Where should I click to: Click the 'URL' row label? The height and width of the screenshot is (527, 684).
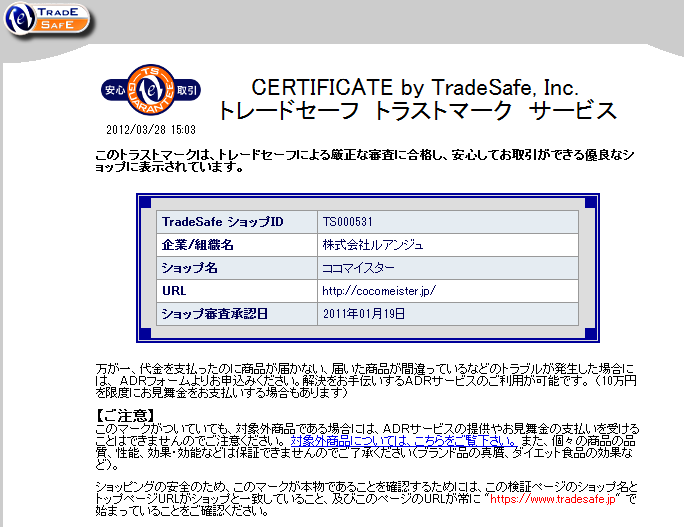pos(174,291)
